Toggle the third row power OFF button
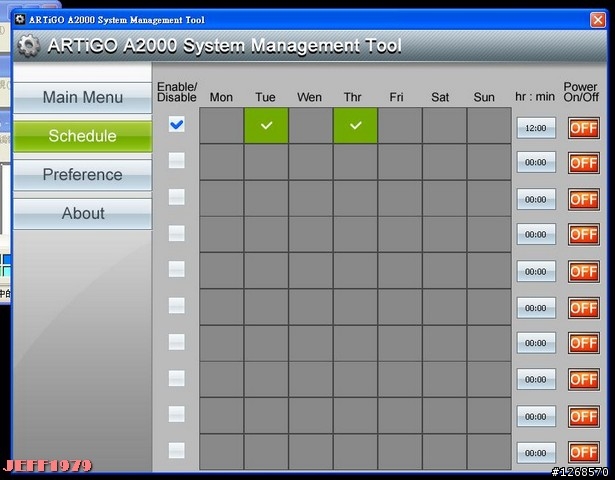The width and height of the screenshot is (615, 480). coord(584,199)
